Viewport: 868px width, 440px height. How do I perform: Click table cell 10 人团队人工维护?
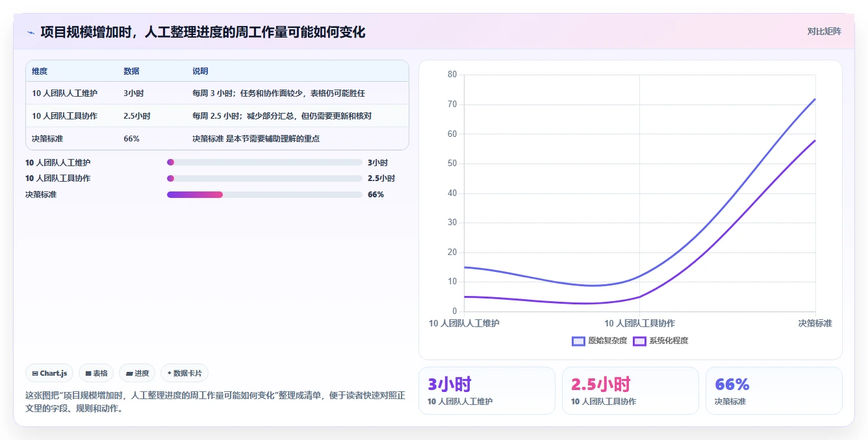(x=65, y=93)
